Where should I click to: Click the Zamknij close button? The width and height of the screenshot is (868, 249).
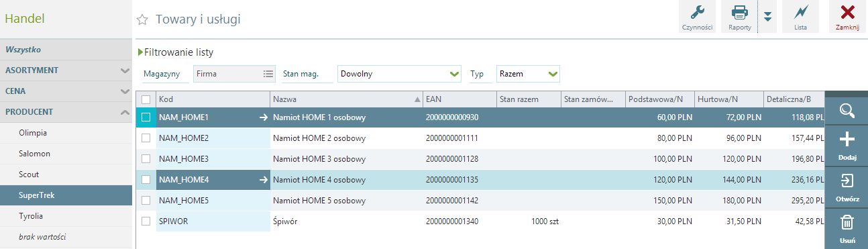click(x=847, y=16)
